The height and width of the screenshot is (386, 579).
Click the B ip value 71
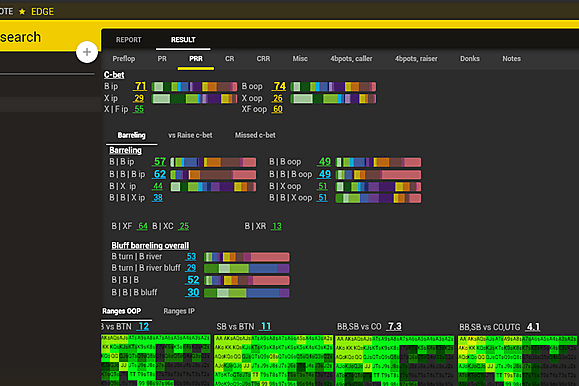click(140, 86)
